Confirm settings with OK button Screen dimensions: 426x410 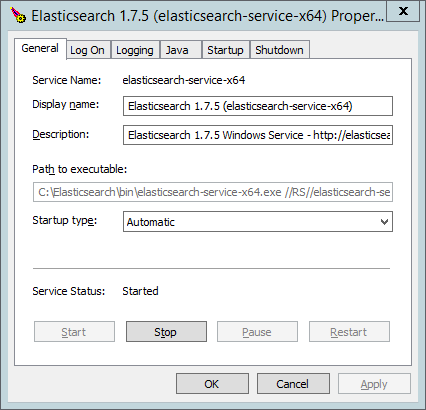click(x=212, y=384)
